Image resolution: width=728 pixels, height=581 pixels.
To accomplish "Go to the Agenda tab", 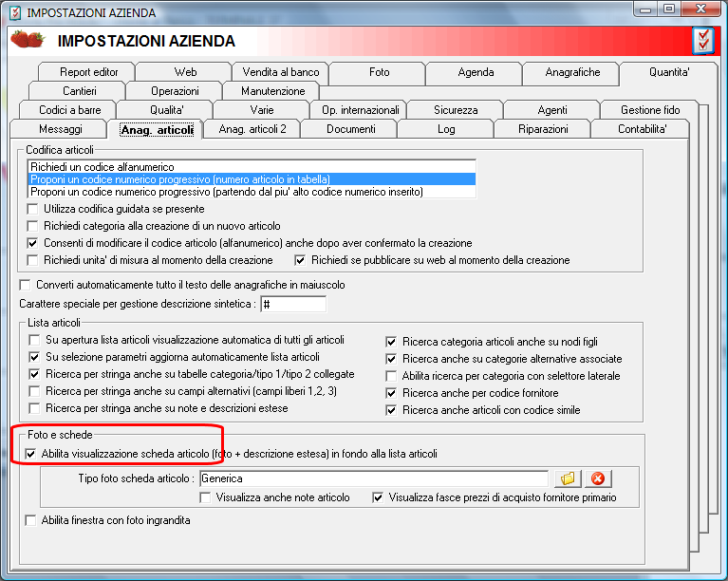I will click(476, 72).
